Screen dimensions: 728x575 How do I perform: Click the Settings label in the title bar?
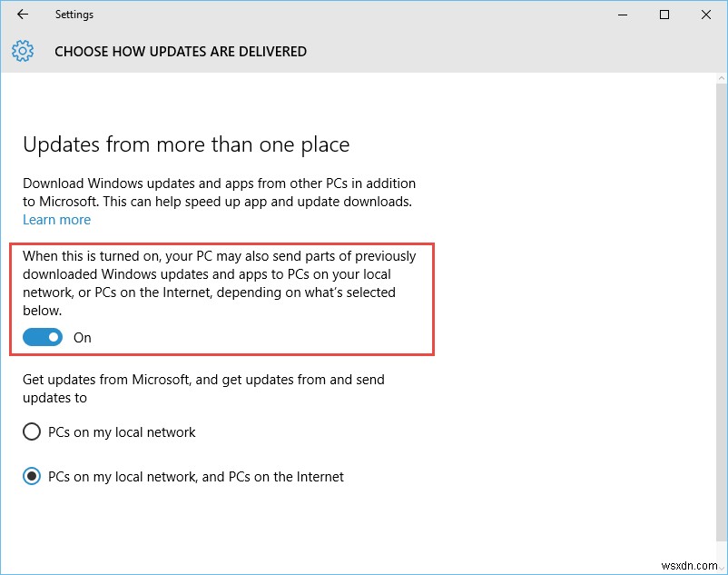pyautogui.click(x=74, y=15)
